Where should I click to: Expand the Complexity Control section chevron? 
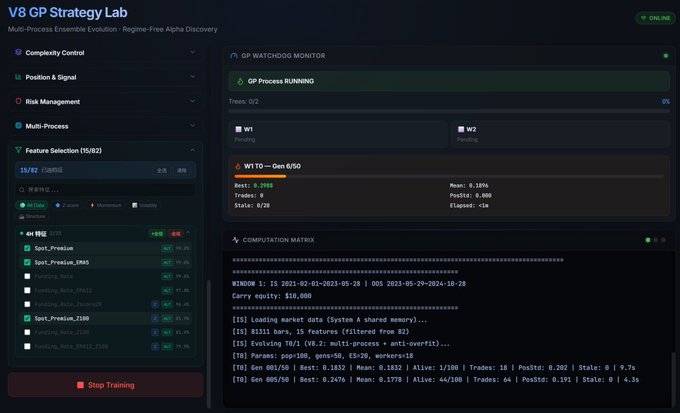point(193,52)
